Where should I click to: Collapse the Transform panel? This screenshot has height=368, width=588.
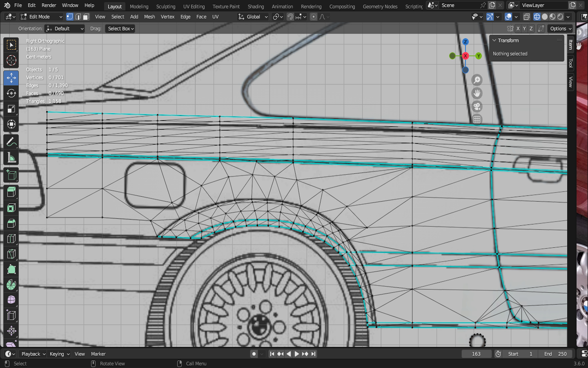(x=494, y=40)
